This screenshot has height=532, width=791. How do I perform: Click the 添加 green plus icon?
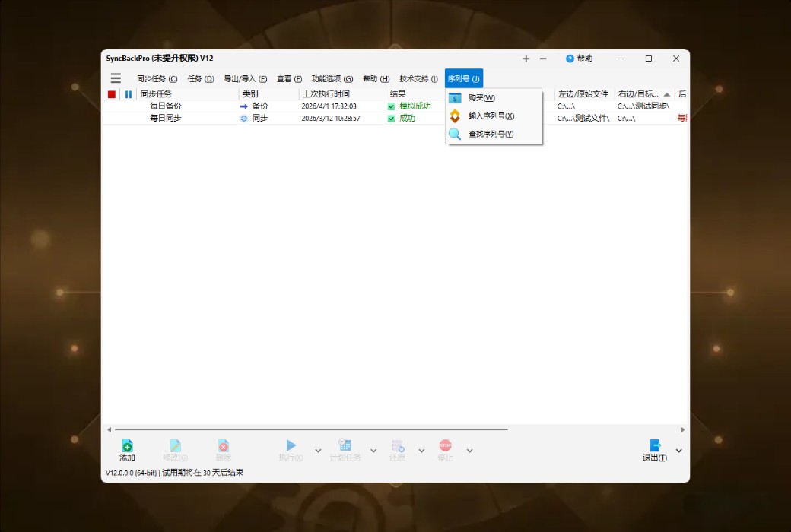[x=127, y=445]
